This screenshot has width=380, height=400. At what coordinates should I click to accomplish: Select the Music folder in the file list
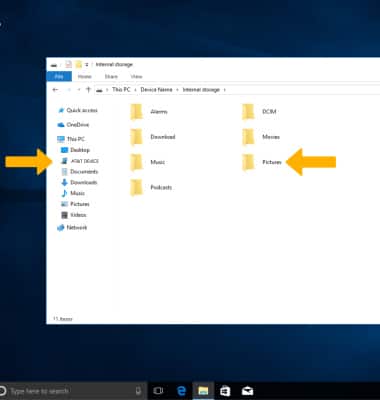click(x=148, y=162)
